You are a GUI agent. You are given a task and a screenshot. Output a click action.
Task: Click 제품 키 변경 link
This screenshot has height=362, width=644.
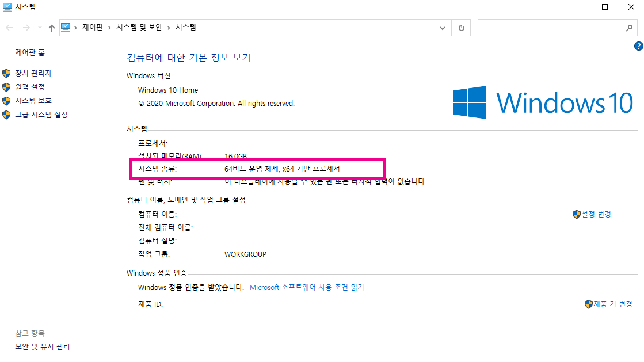pyautogui.click(x=613, y=304)
